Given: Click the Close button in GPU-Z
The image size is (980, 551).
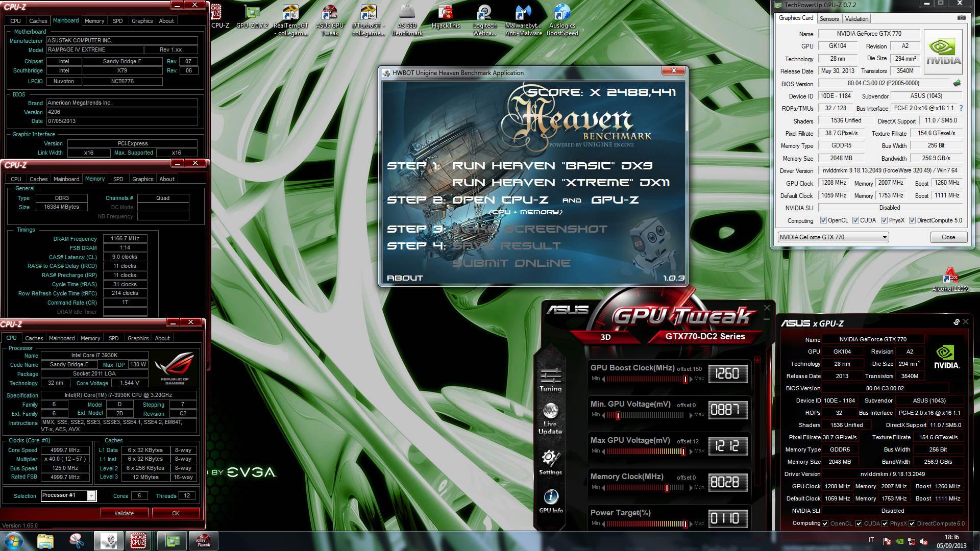Looking at the screenshot, I should (948, 237).
